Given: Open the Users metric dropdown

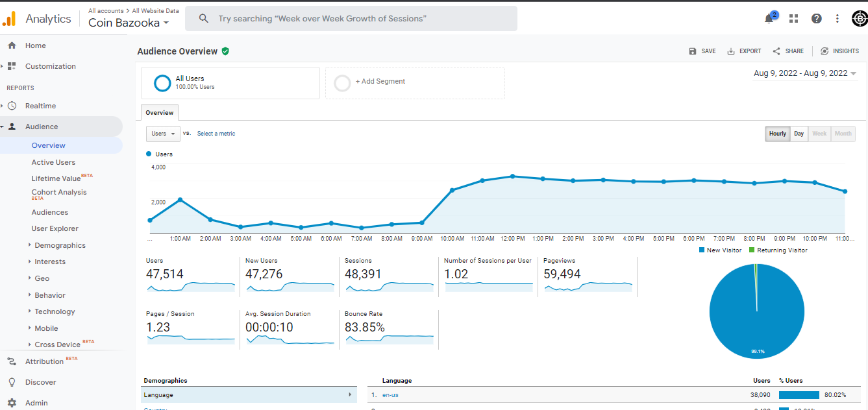Looking at the screenshot, I should pos(163,134).
